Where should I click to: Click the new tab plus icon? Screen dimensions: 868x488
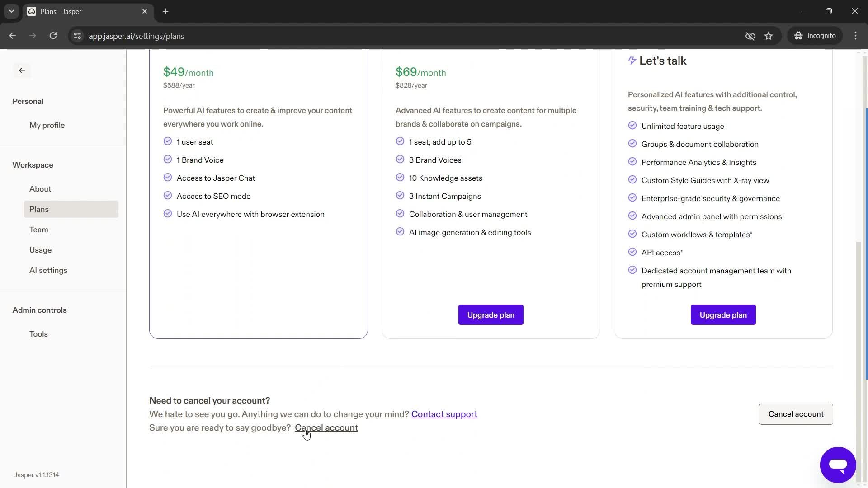tap(166, 11)
